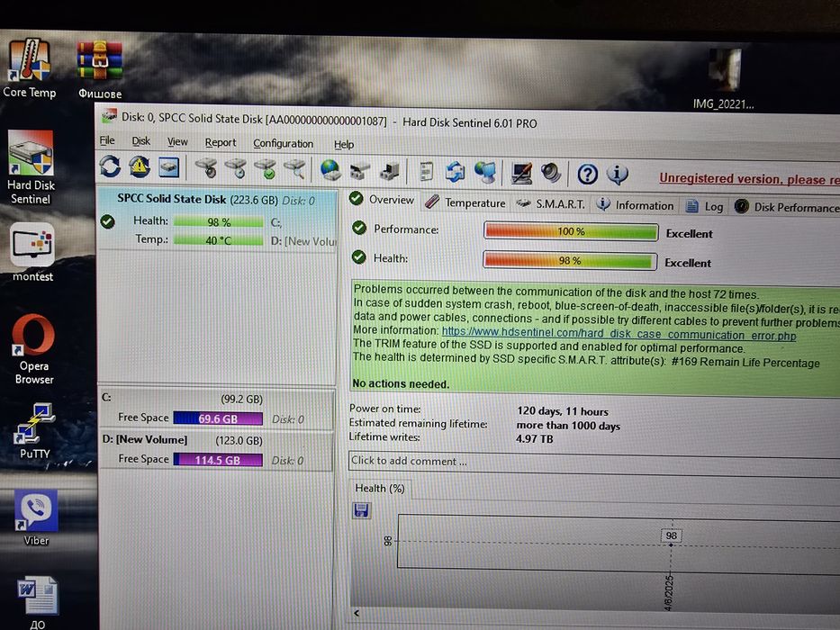Select the D: [New Volume] partition row
Viewport: 840px width, 630px height.
tap(217, 451)
